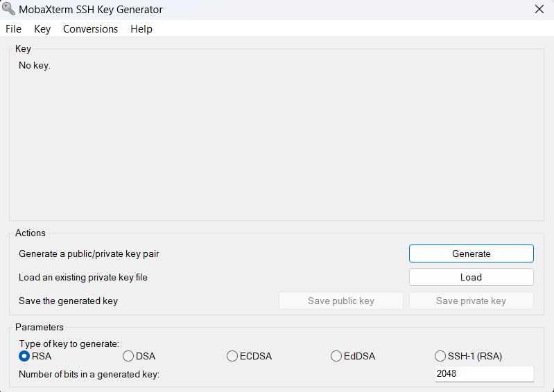
Task: Click Load to open an existing private key
Action: (x=471, y=277)
